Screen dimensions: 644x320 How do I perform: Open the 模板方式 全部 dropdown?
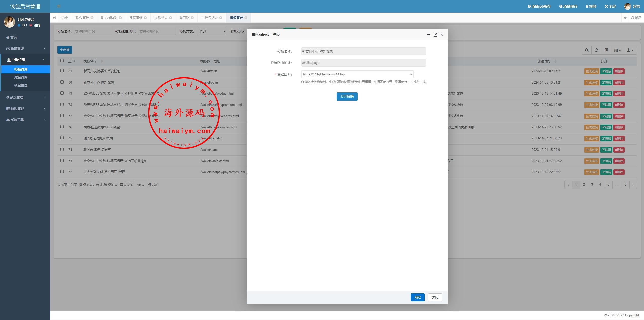[212, 31]
